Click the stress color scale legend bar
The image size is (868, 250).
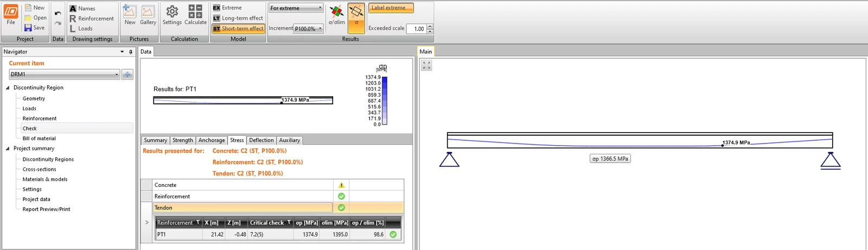(385, 101)
